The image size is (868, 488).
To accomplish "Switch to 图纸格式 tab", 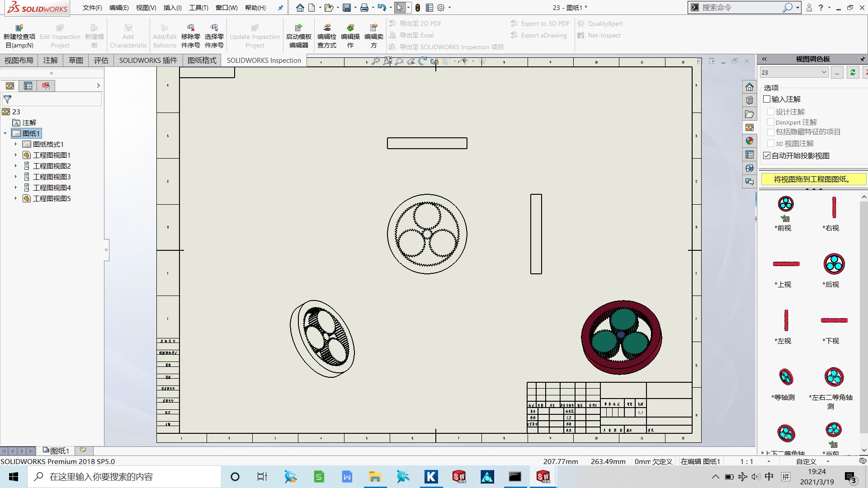I will [x=202, y=60].
